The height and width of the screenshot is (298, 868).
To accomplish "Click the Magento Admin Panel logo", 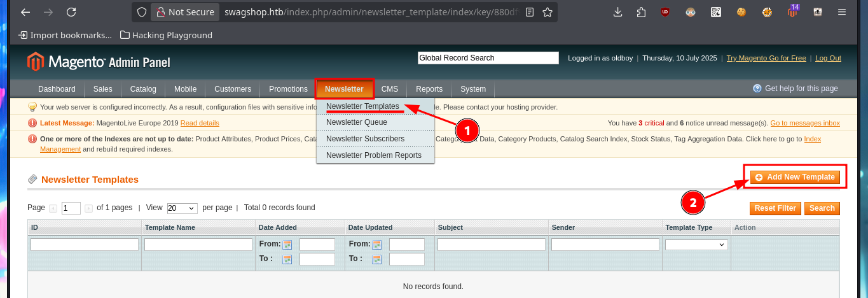I will coord(99,62).
